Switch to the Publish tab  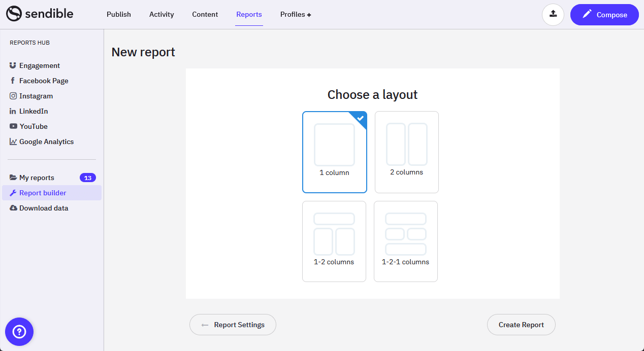[x=118, y=15]
